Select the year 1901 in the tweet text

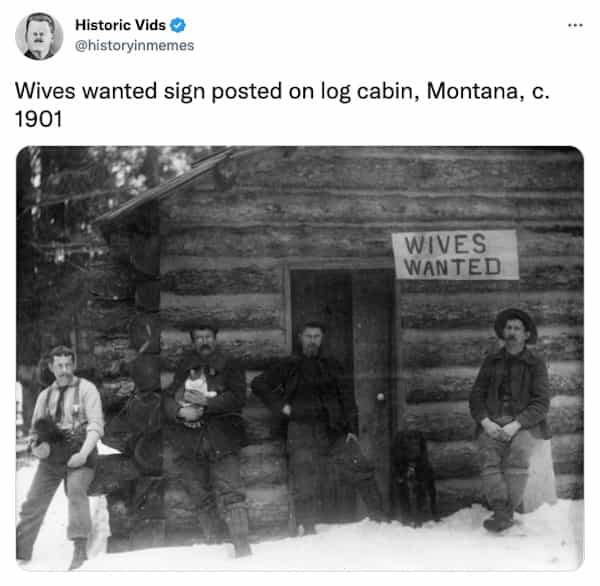[x=38, y=119]
